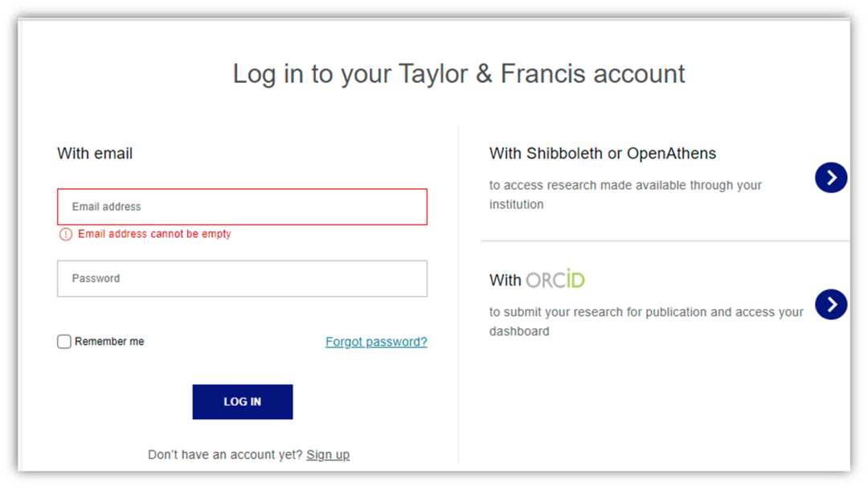Click the institution access description text
This screenshot has height=489, width=868.
(625, 195)
